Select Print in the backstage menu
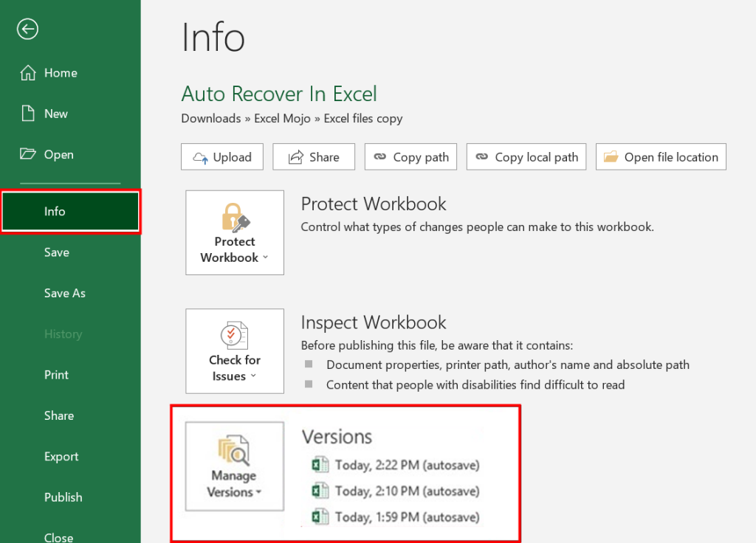The height and width of the screenshot is (543, 756). pos(56,375)
